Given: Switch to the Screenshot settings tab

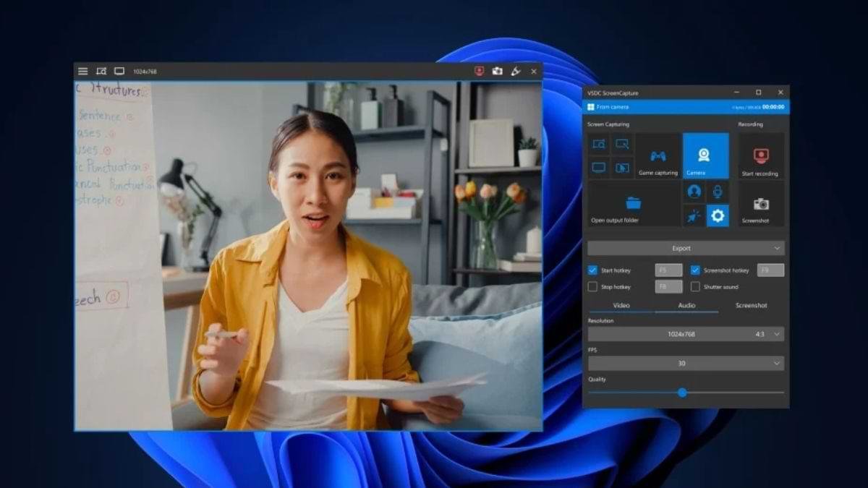Looking at the screenshot, I should (752, 306).
